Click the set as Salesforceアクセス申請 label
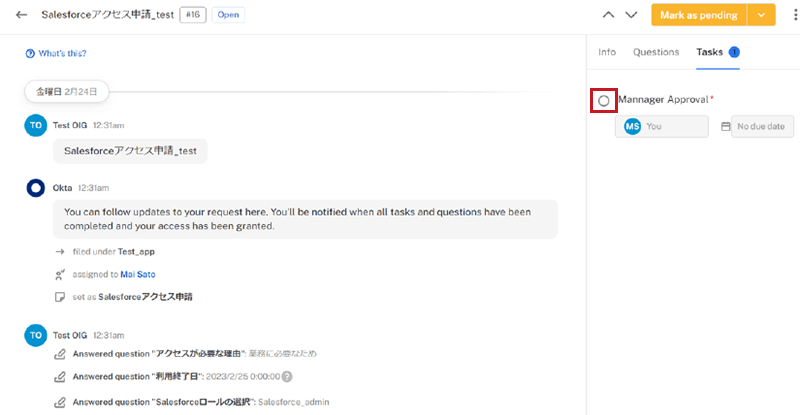This screenshot has height=415, width=800. 133,297
